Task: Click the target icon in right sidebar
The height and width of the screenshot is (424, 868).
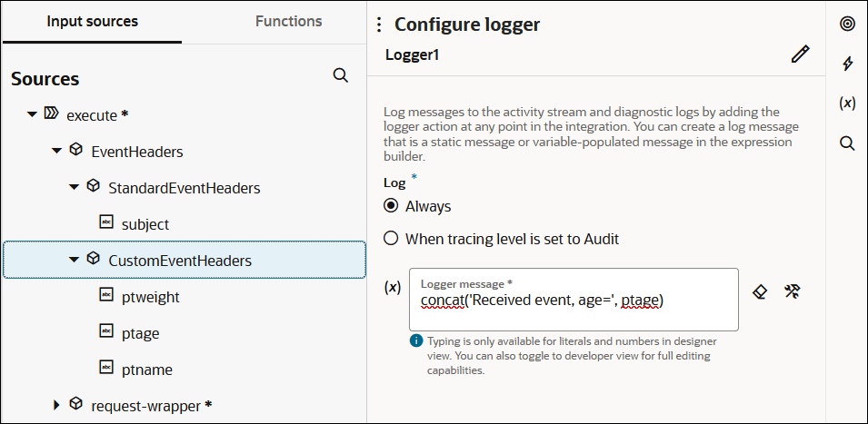Action: click(847, 25)
